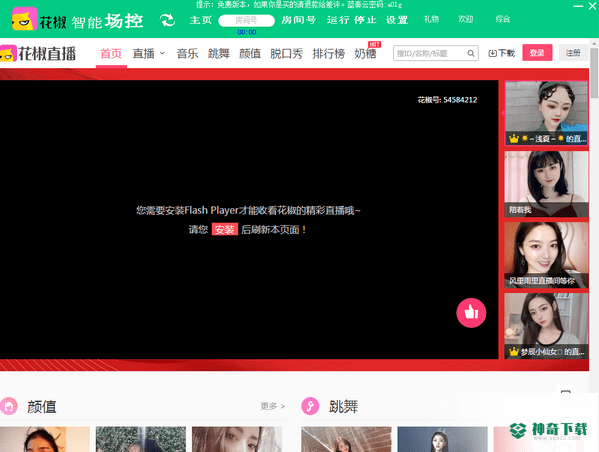The width and height of the screenshot is (599, 452).
Task: Switch to the 综合 tab
Action: click(502, 19)
